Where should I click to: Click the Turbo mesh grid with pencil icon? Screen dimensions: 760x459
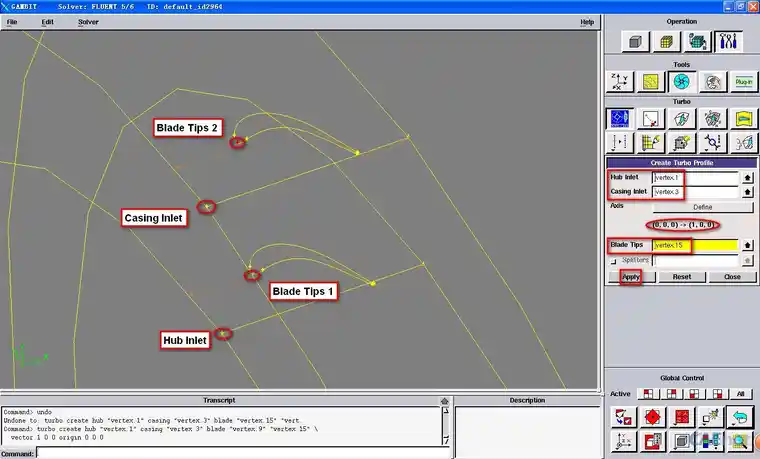click(x=650, y=142)
